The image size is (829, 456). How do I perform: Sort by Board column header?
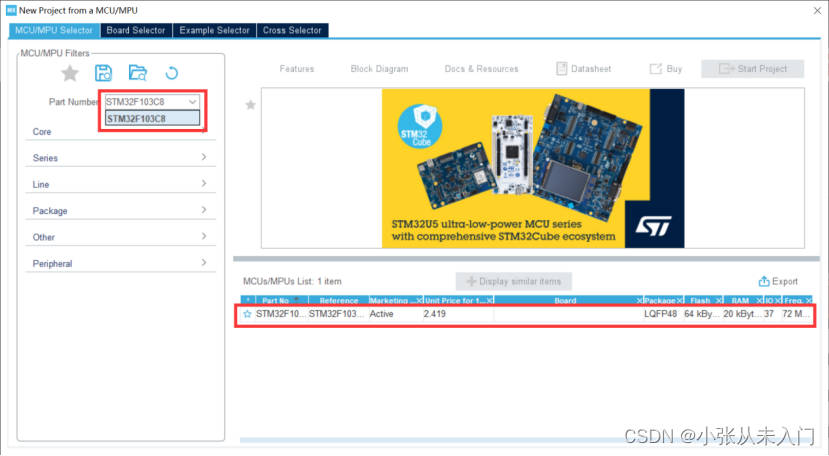[x=565, y=300]
